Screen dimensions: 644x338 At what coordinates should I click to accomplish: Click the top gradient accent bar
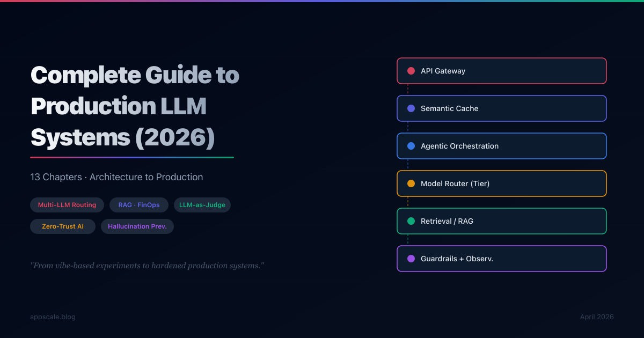[322, 2]
